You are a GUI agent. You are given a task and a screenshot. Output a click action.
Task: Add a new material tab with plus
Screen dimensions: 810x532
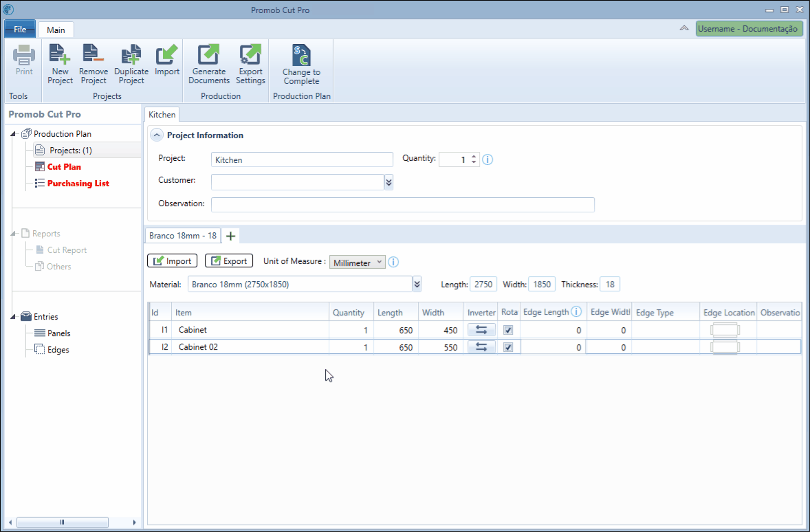click(x=231, y=236)
